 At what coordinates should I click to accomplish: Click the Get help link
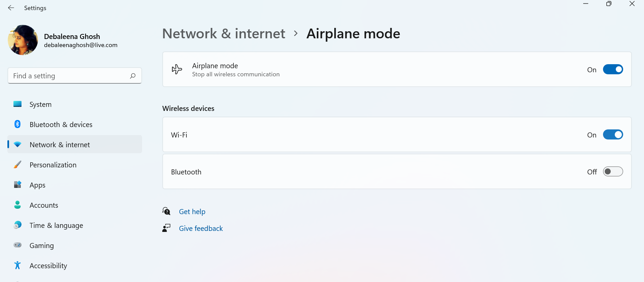pos(192,211)
